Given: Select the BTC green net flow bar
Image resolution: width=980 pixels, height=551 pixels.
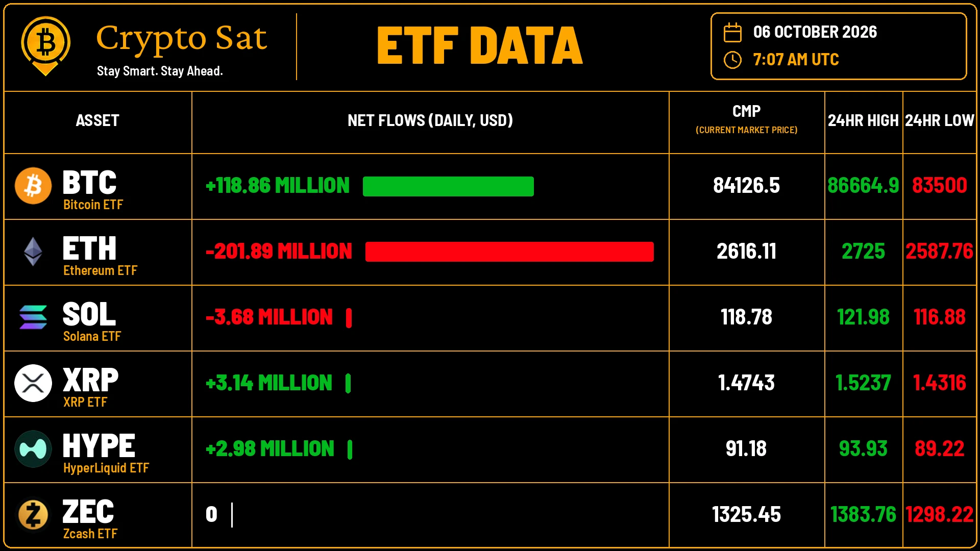Looking at the screenshot, I should pyautogui.click(x=448, y=186).
